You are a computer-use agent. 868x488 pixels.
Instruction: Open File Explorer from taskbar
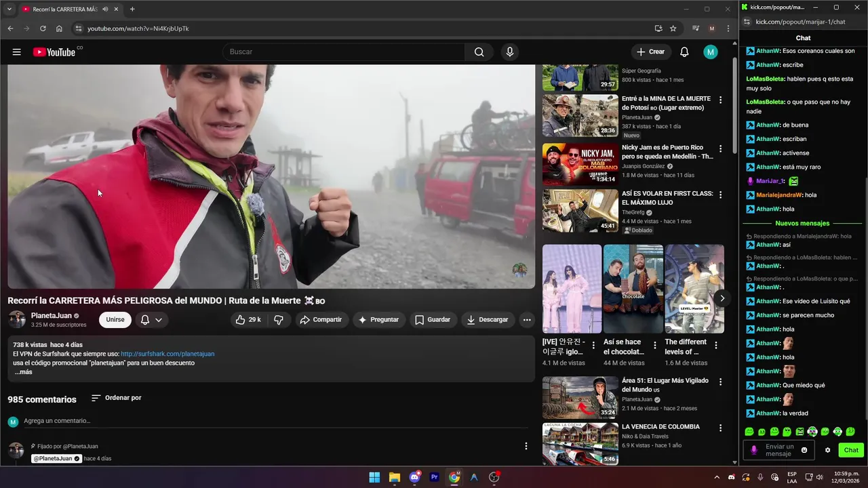coord(394,477)
